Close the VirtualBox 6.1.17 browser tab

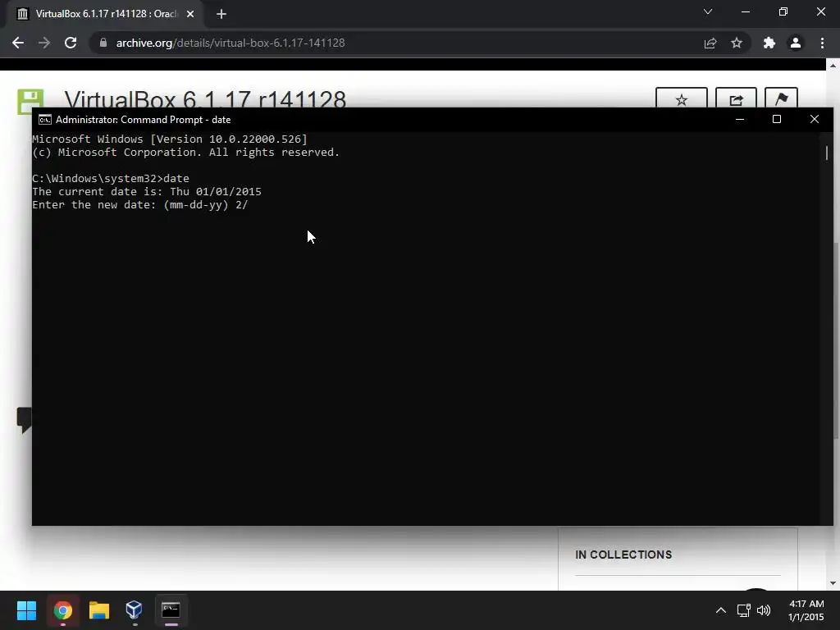click(x=190, y=14)
